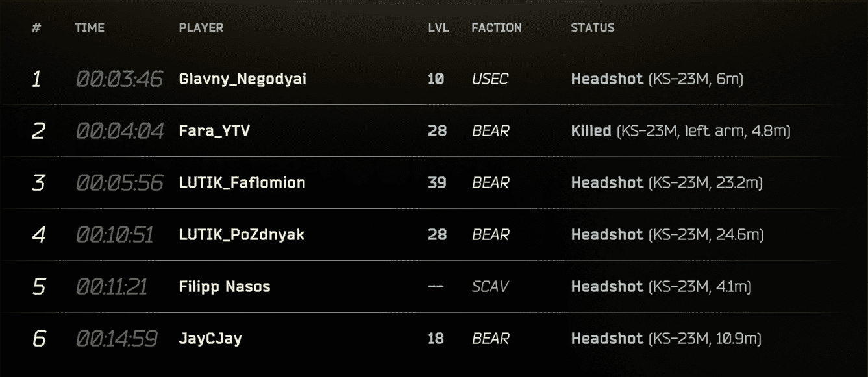Click the STATUS column header
The width and height of the screenshot is (868, 377).
[593, 28]
